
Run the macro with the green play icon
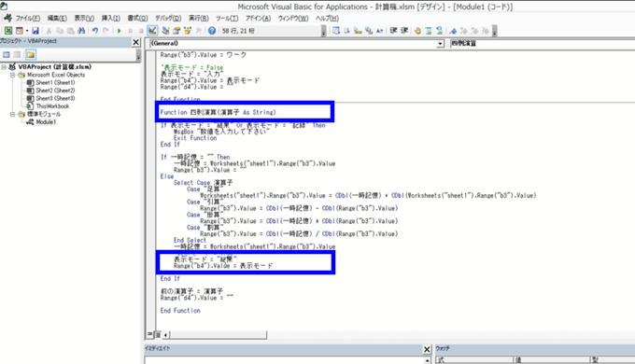pos(120,31)
